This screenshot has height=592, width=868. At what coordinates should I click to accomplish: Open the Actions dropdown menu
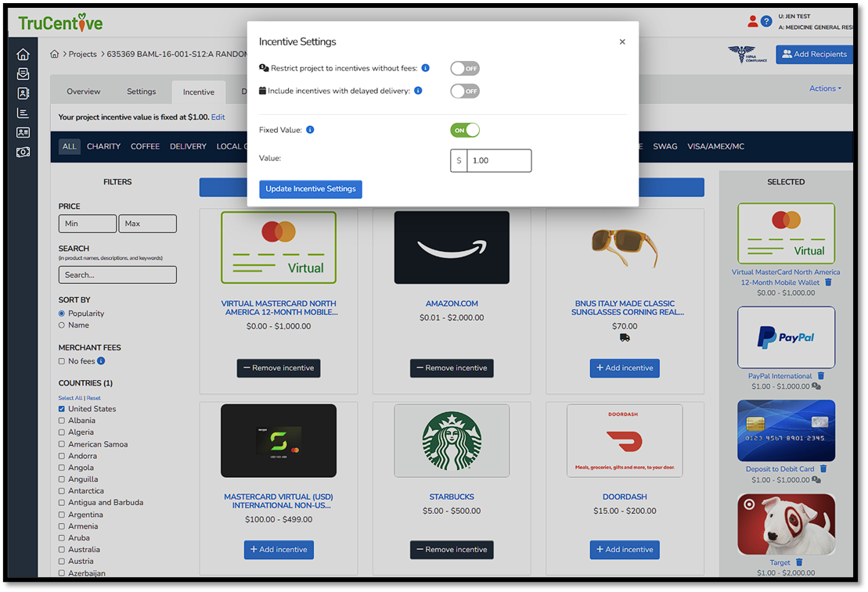[x=826, y=88]
